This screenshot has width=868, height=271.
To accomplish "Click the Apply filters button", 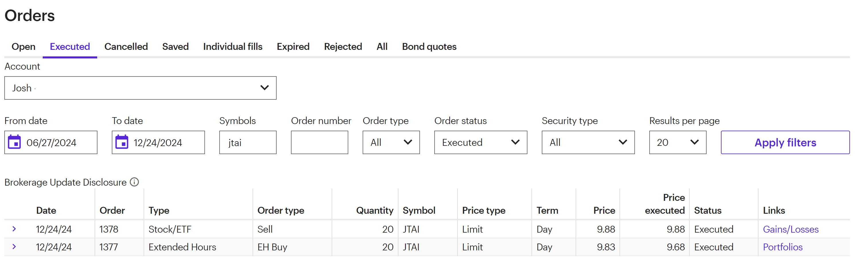I will pos(785,142).
